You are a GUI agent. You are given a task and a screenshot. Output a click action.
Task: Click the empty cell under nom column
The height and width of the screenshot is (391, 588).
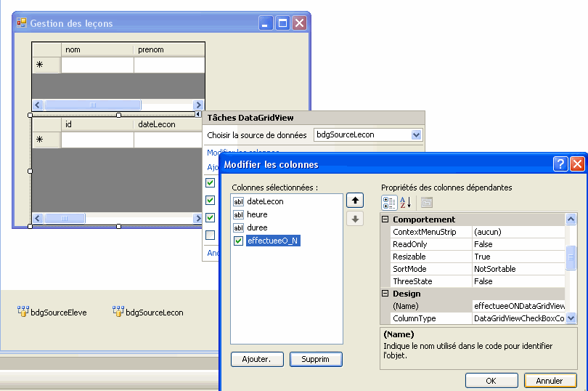point(97,65)
